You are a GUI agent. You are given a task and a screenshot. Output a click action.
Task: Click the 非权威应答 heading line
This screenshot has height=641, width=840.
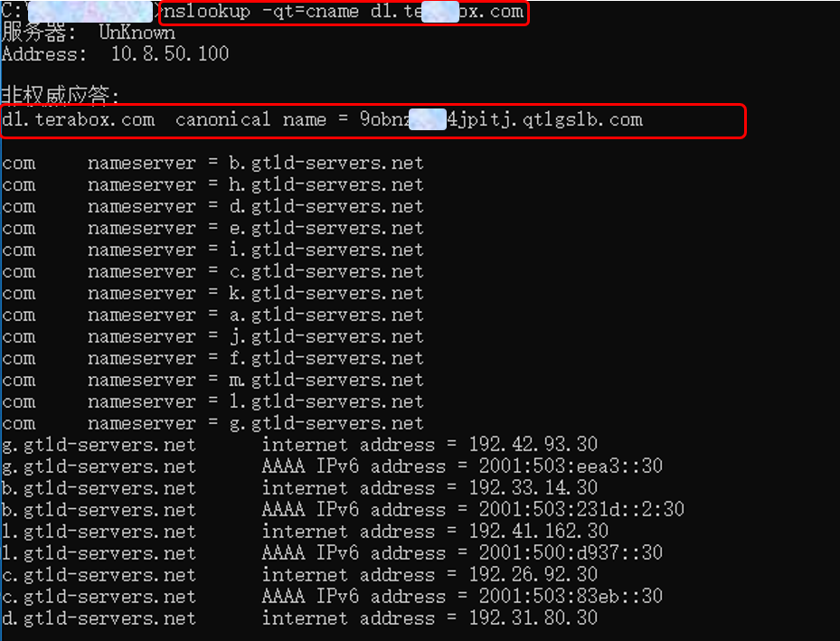point(60,94)
